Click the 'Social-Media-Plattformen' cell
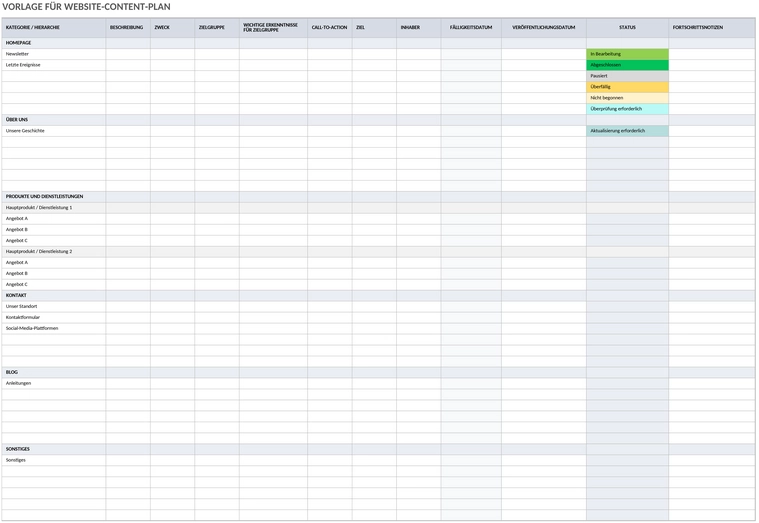 (54, 328)
